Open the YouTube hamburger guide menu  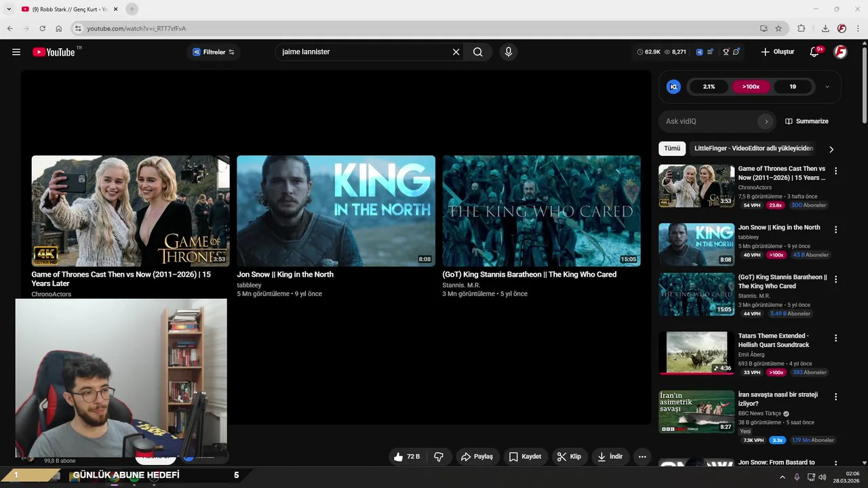click(x=16, y=52)
